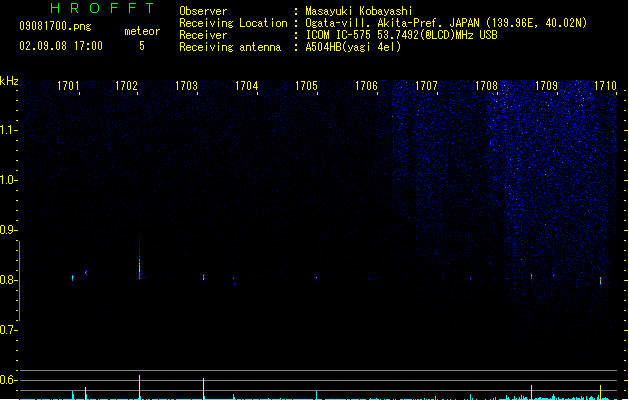Click the meteor count value 5

click(142, 46)
